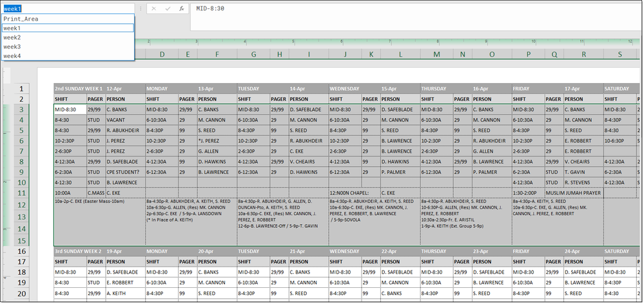Screen dimensions: 644x304
Task: Select column P header
Action: [529, 54]
